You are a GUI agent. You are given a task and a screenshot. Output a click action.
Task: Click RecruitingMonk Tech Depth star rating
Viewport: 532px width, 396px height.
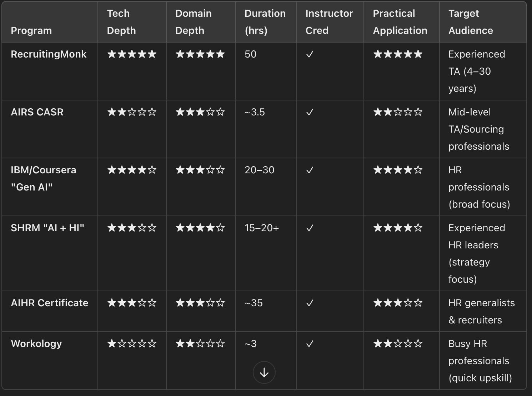(132, 54)
